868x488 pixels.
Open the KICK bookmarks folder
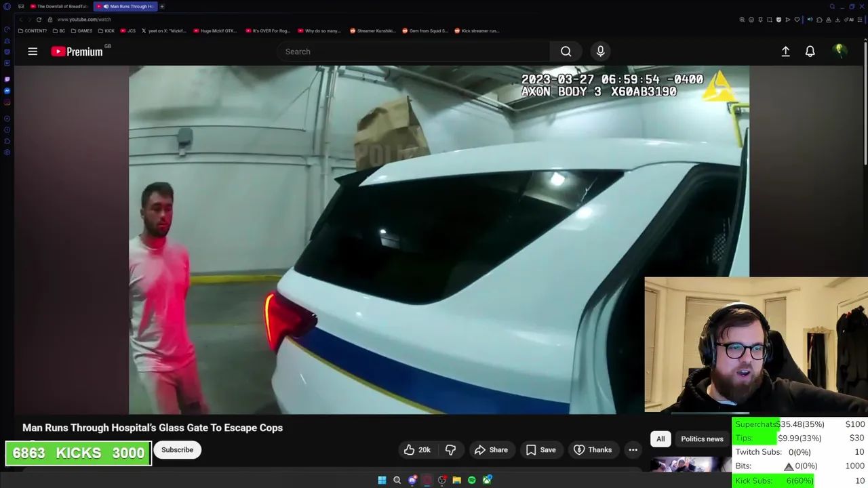coord(106,30)
